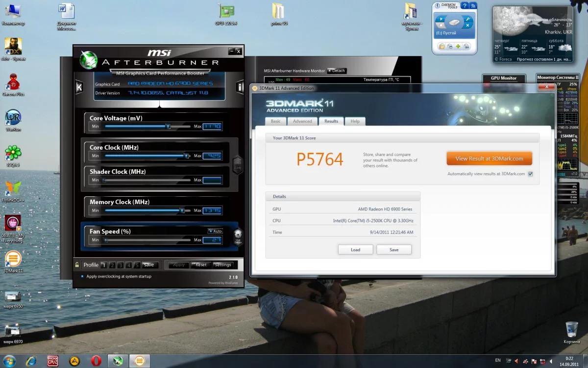Toggle the Link clocks button next to Core Clock
Image resolution: width=588 pixels, height=368 pixels.
237,164
